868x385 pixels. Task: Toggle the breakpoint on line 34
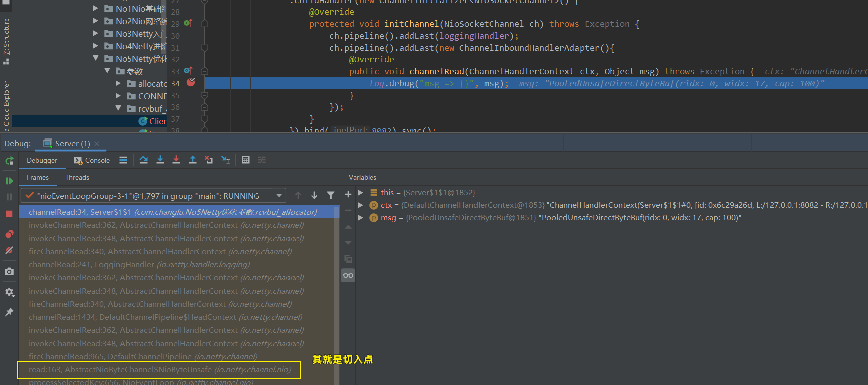click(191, 82)
